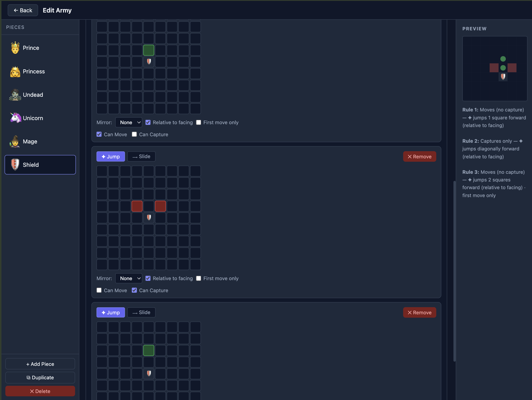The image size is (532, 400).
Task: Click the vertical scrollbar thumb
Action: [454, 271]
